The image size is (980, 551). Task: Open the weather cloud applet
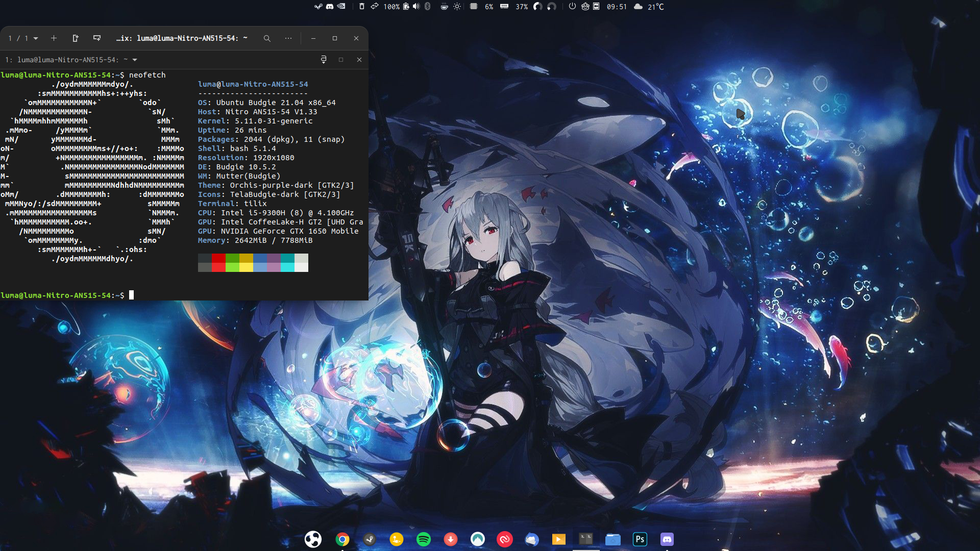point(638,7)
